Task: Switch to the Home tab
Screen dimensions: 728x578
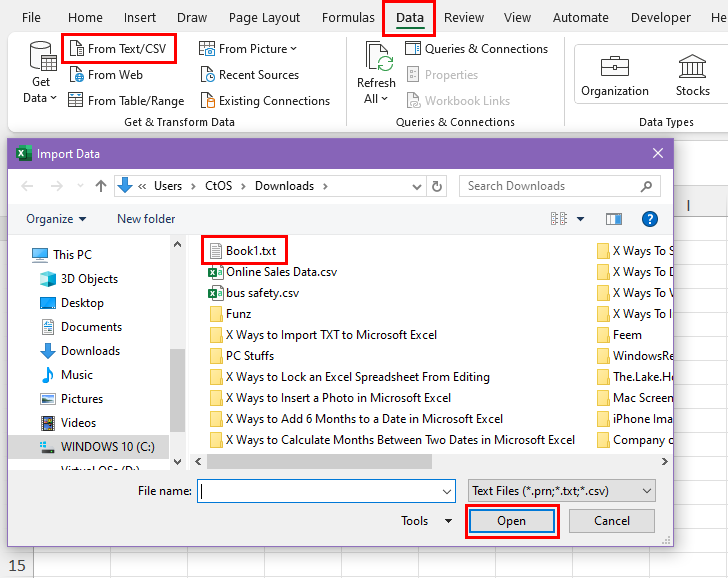Action: click(85, 18)
